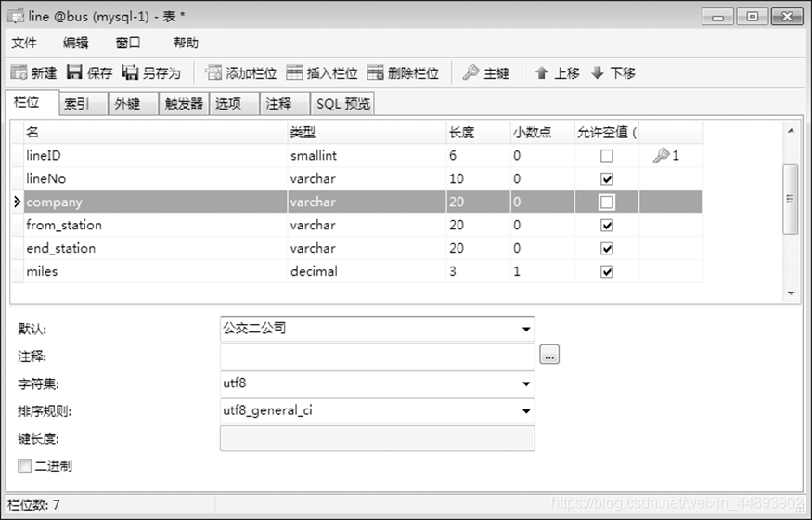Open the 帮助 menu
This screenshot has width=812, height=520.
[186, 43]
